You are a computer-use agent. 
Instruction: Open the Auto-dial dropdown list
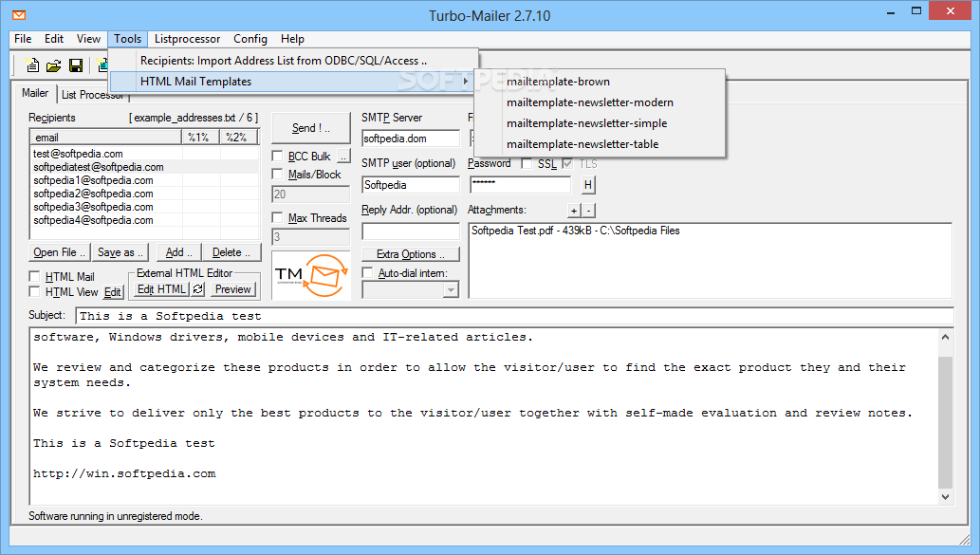451,289
